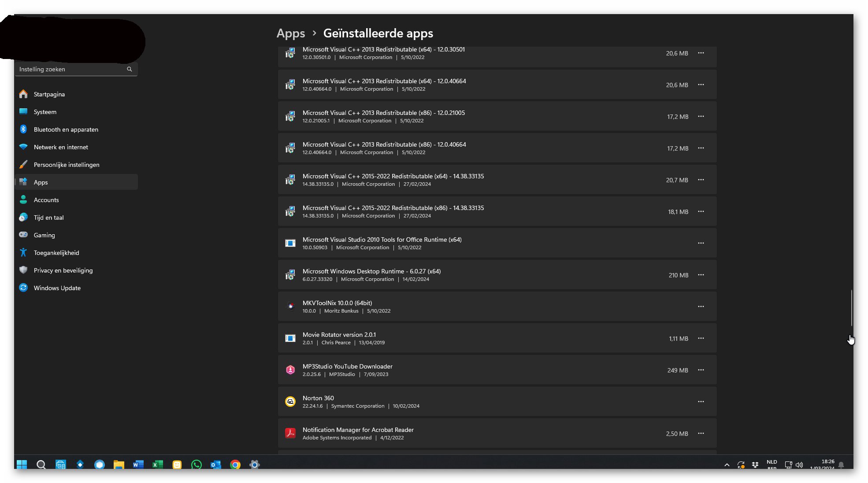The width and height of the screenshot is (868, 483).
Task: Go to Bluetooth en apparaten settings
Action: [x=66, y=129]
